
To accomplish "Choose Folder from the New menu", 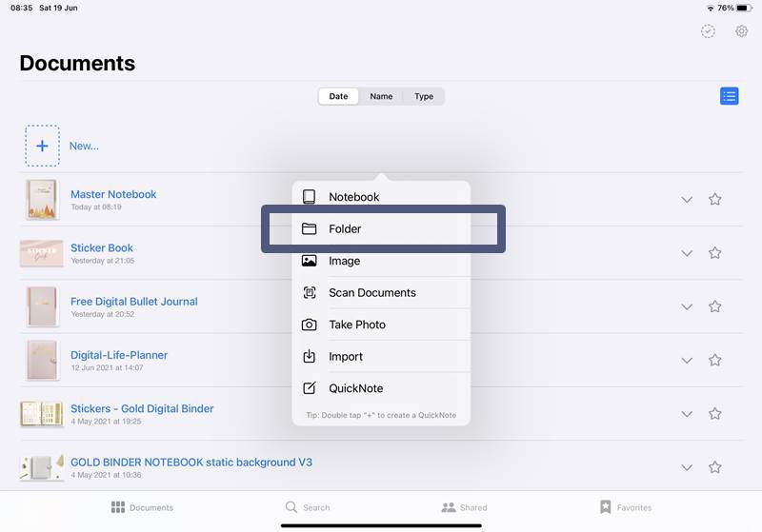I will (381, 228).
